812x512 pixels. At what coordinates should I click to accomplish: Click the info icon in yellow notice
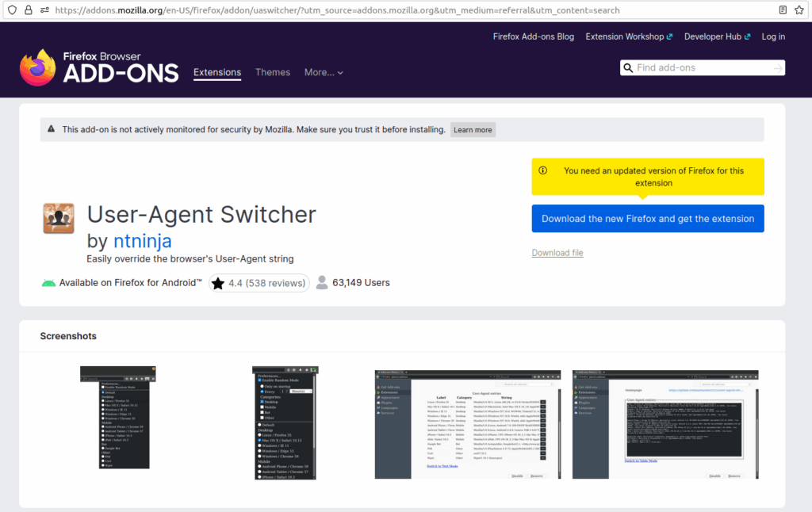(542, 170)
